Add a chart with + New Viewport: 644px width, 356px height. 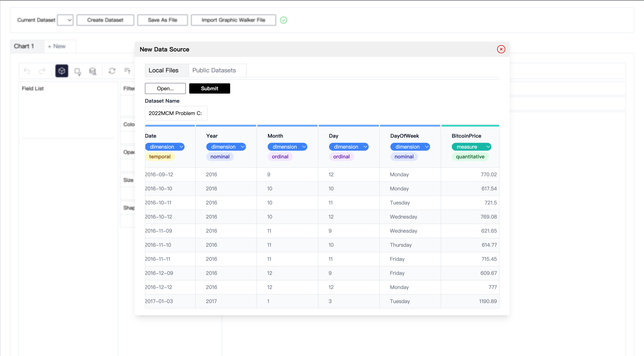pos(57,46)
